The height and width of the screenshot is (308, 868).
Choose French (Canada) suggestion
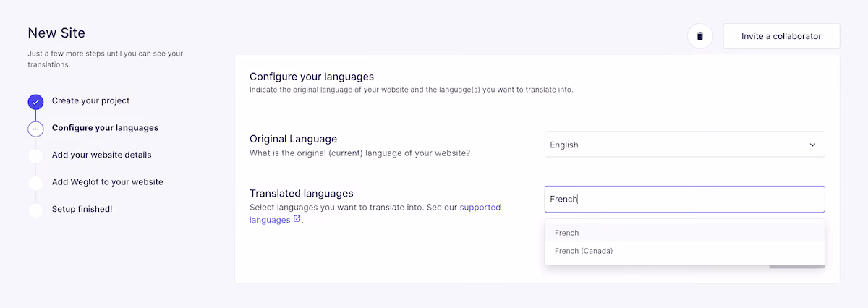[x=684, y=251]
